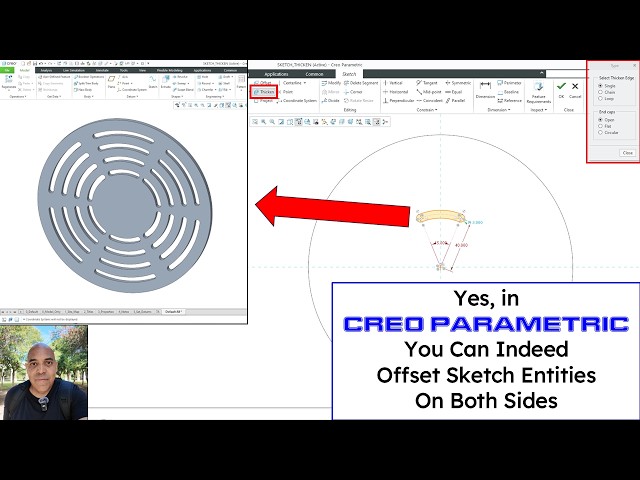
Task: Click the Hole tool in Engineering group
Action: (203, 76)
